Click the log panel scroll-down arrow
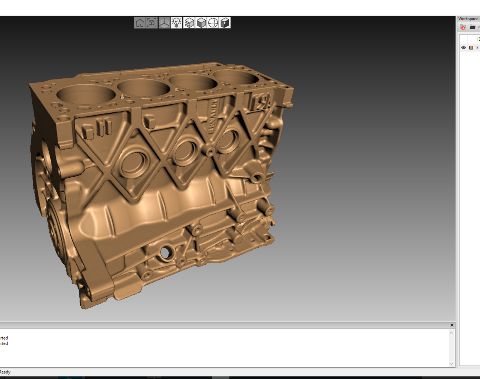This screenshot has width=480, height=379. (452, 364)
